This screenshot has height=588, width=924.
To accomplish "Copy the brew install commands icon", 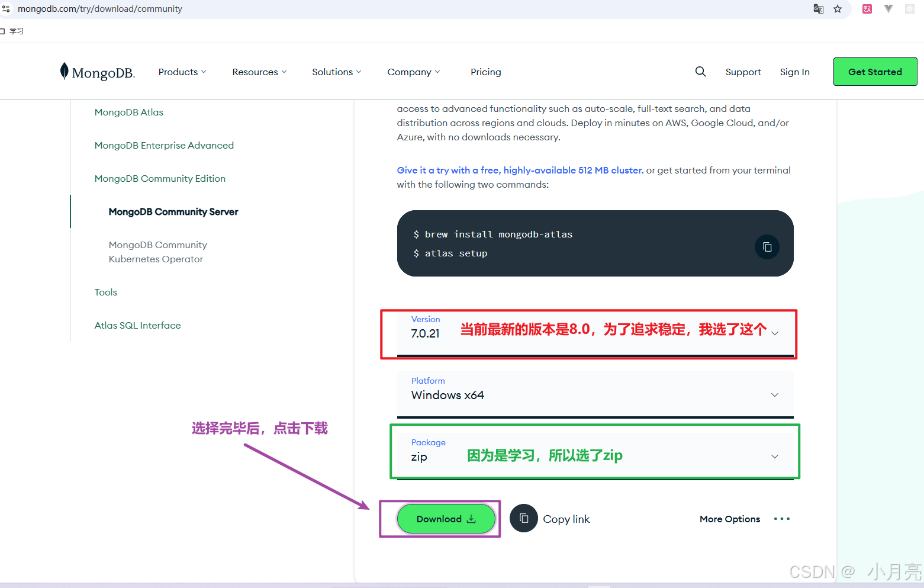I will pyautogui.click(x=767, y=247).
